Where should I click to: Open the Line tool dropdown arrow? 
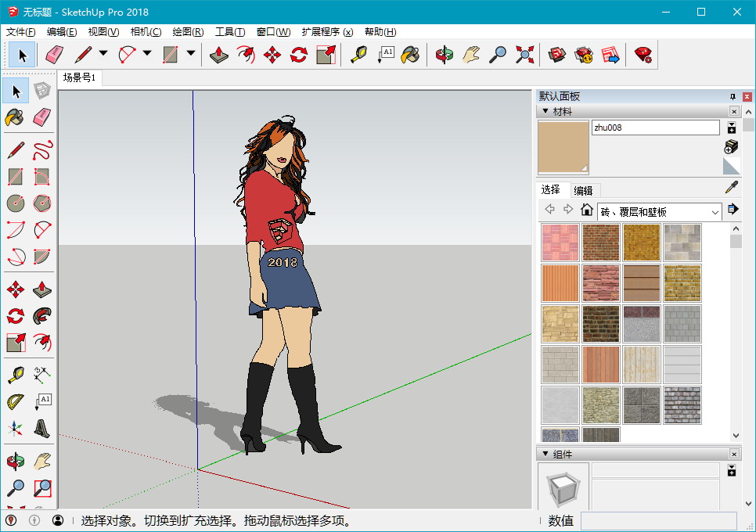coord(103,53)
